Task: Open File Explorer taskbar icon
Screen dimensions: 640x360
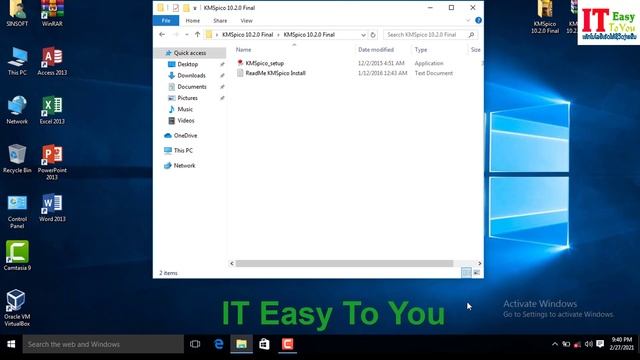Action: tap(241, 344)
